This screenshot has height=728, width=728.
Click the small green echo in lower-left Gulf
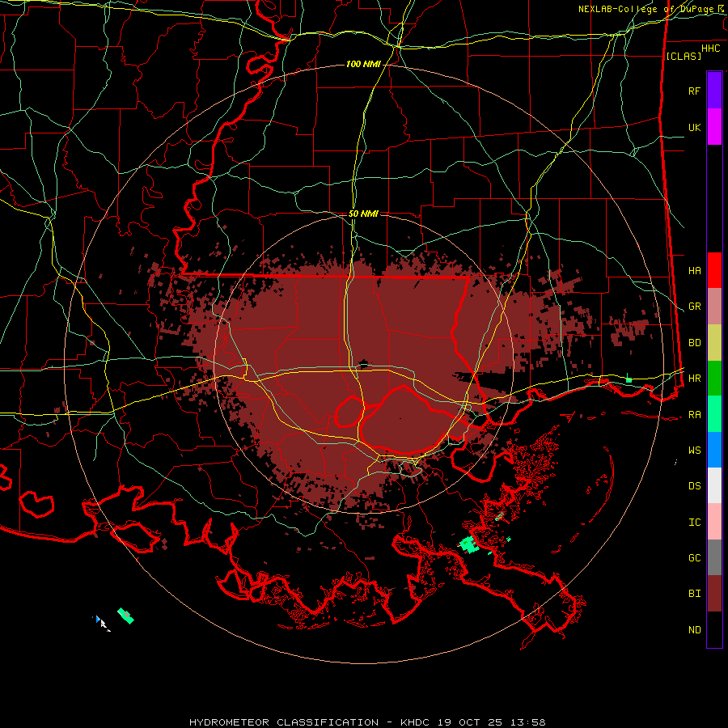(125, 616)
